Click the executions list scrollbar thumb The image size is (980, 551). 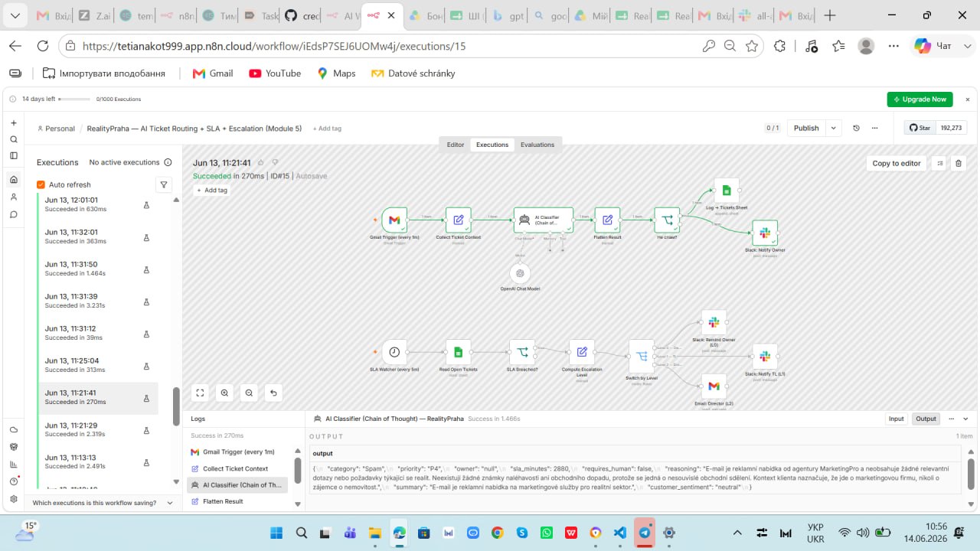coord(175,406)
